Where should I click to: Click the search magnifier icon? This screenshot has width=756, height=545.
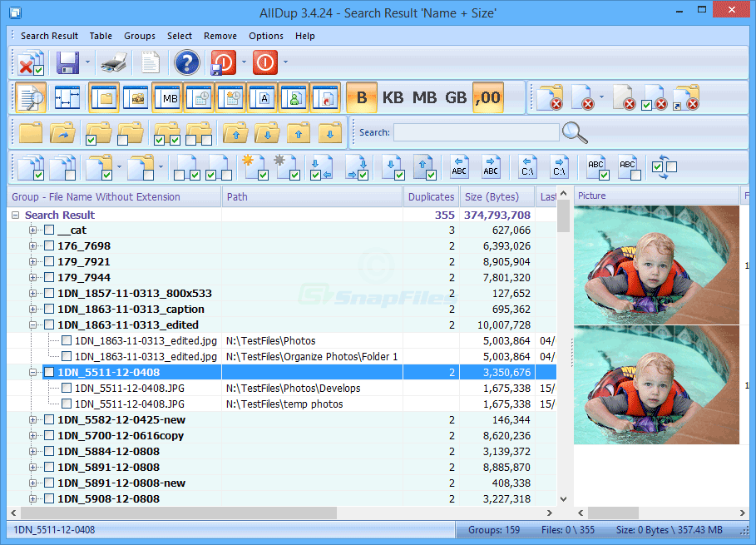point(575,131)
